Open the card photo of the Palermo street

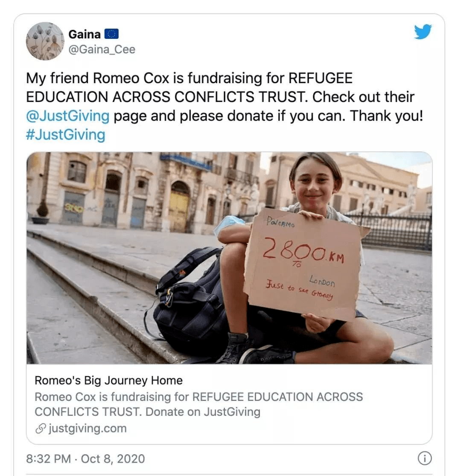(229, 258)
